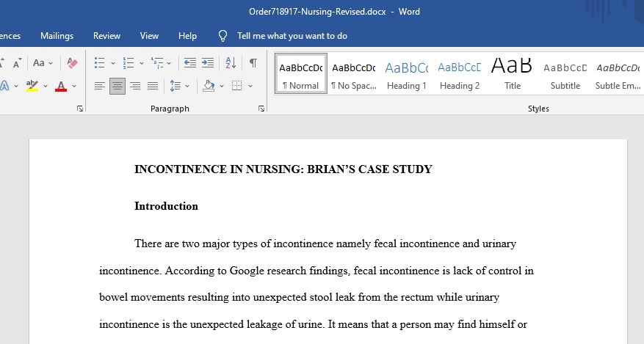The height and width of the screenshot is (344, 644).
Task: Apply multilevel list formatting
Action: click(x=157, y=63)
